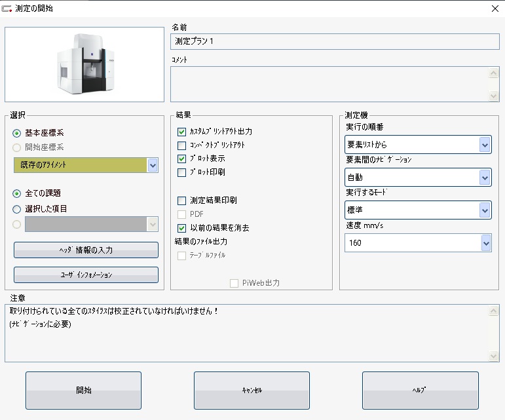Click the (ナビゲーションに必要) note line
The height and width of the screenshot is (420, 505).
pos(40,324)
